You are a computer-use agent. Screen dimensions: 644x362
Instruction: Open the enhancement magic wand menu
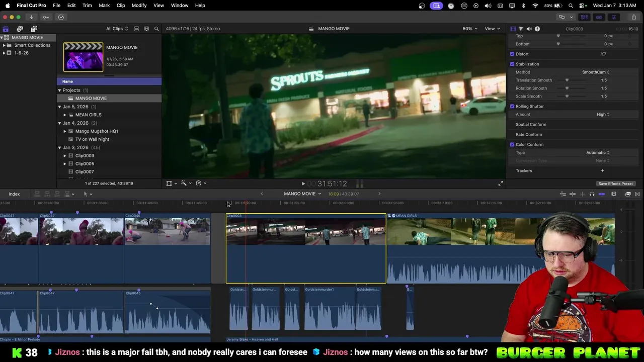coord(186,184)
